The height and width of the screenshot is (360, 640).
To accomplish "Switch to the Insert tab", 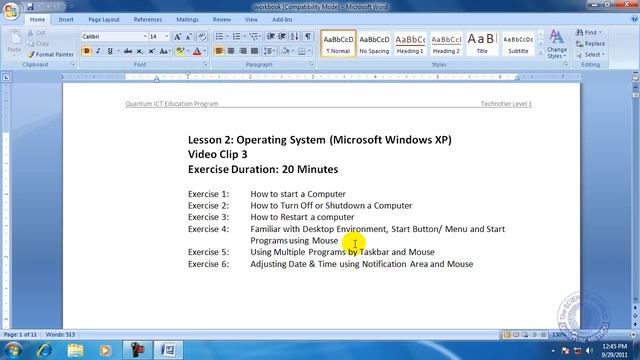I will point(66,20).
